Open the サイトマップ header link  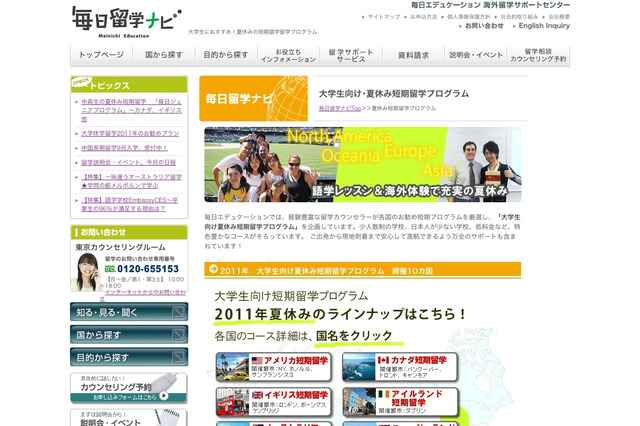click(x=384, y=17)
